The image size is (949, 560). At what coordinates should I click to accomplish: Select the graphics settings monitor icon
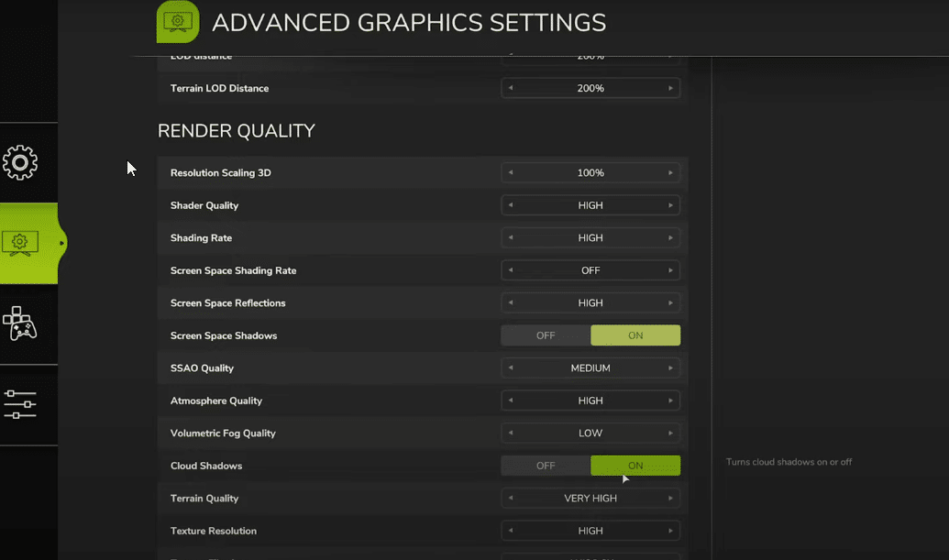pyautogui.click(x=20, y=243)
